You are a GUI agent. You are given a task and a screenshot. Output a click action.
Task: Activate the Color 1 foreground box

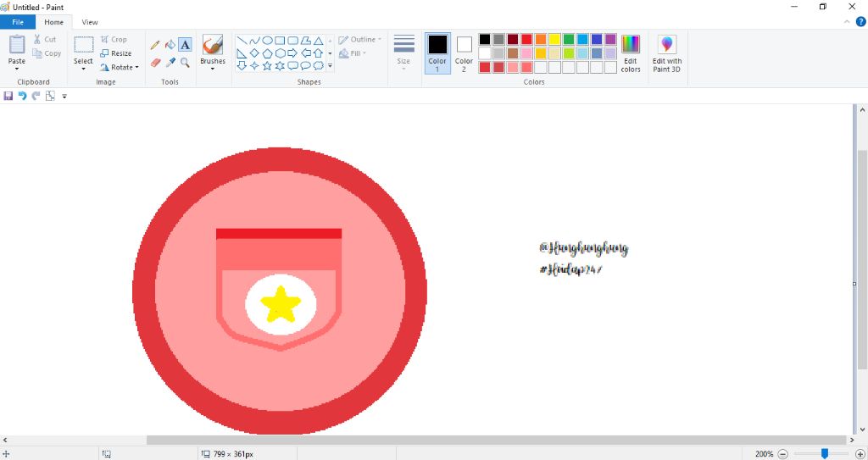coord(437,53)
